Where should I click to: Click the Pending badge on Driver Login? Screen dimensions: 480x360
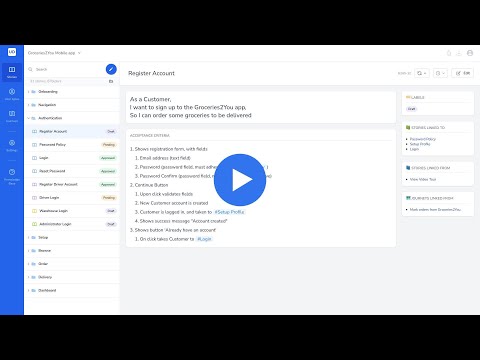[109, 198]
